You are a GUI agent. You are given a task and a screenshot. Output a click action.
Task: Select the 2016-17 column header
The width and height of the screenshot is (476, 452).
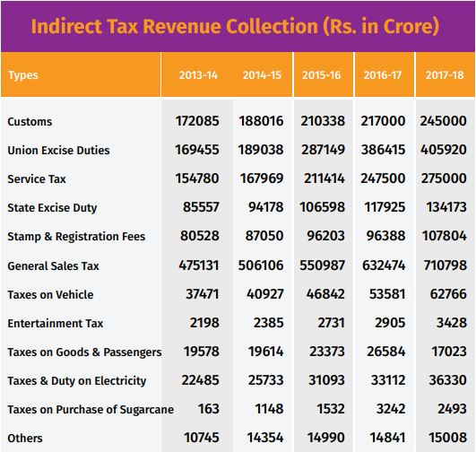pyautogui.click(x=383, y=75)
